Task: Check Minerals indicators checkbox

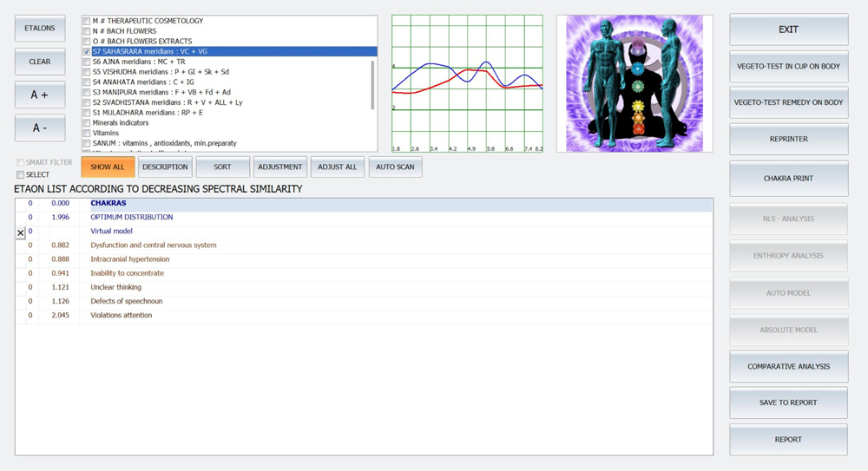Action: pos(86,123)
